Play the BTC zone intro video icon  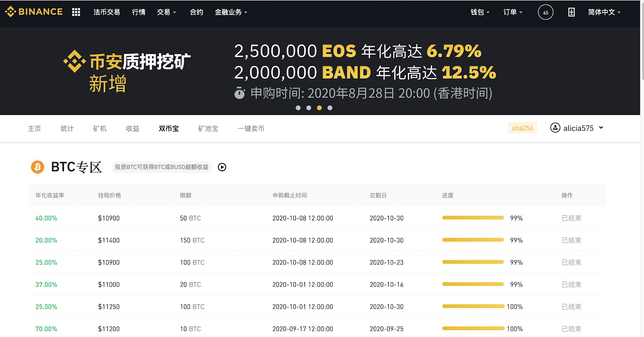point(222,167)
